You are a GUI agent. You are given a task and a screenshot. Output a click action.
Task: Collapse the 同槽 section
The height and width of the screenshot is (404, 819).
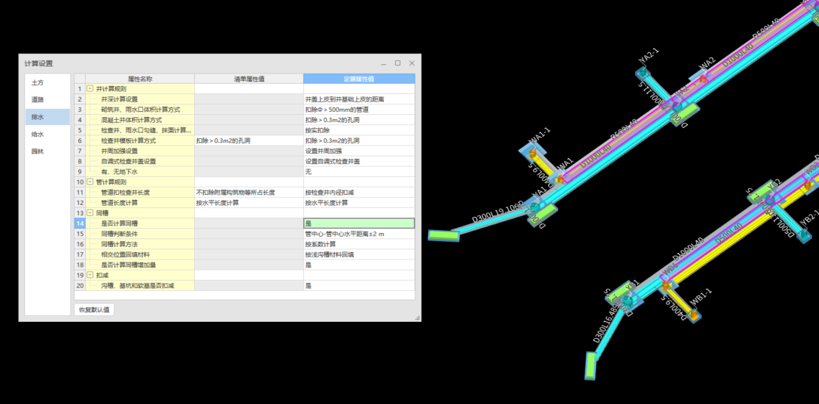click(x=90, y=213)
